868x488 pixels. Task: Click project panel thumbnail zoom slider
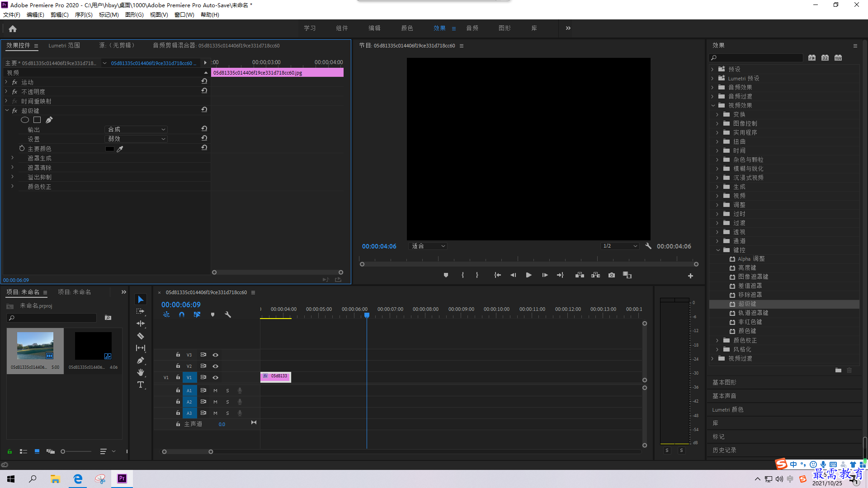(76, 451)
